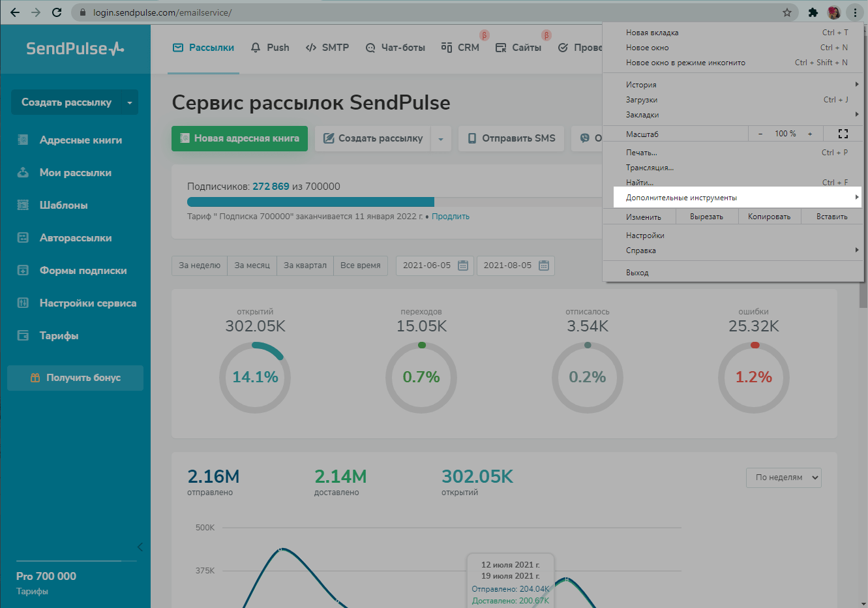This screenshot has width=868, height=608.
Task: Switch to Чат-боты tab
Action: coord(395,48)
